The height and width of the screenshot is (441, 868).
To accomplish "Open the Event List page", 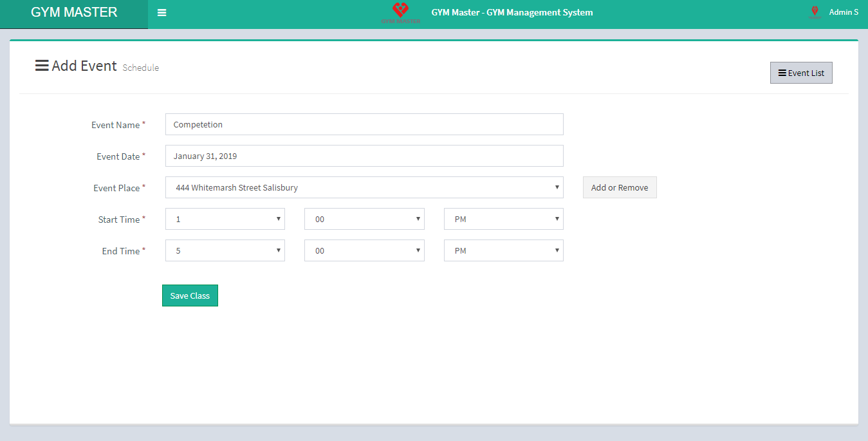I will coord(801,73).
